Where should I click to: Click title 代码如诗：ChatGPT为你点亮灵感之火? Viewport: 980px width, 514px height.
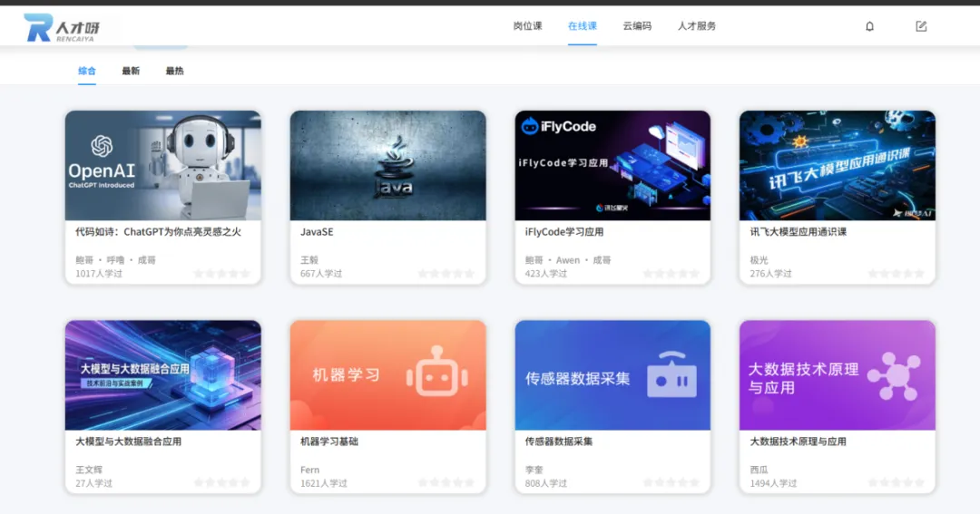[x=158, y=232]
